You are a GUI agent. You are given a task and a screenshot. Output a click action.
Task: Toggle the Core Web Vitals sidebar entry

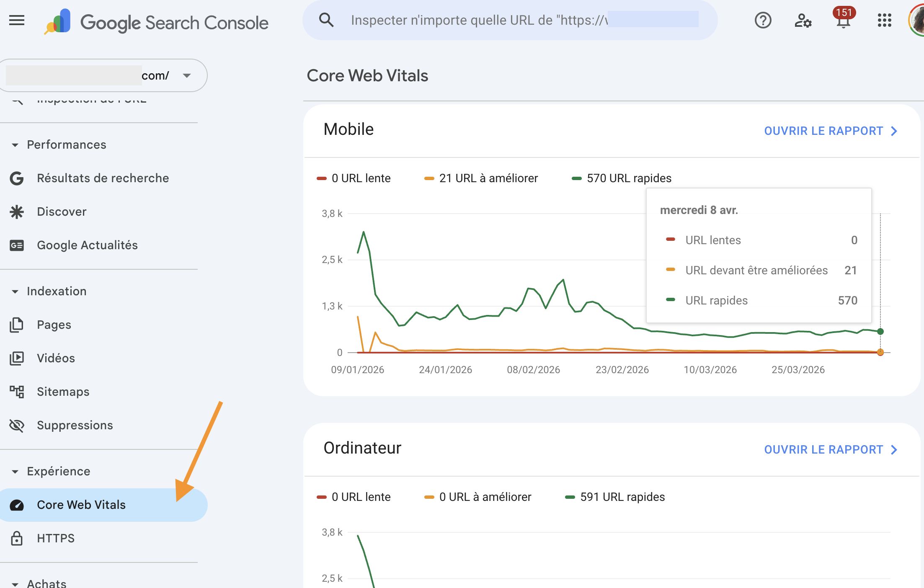click(x=81, y=505)
